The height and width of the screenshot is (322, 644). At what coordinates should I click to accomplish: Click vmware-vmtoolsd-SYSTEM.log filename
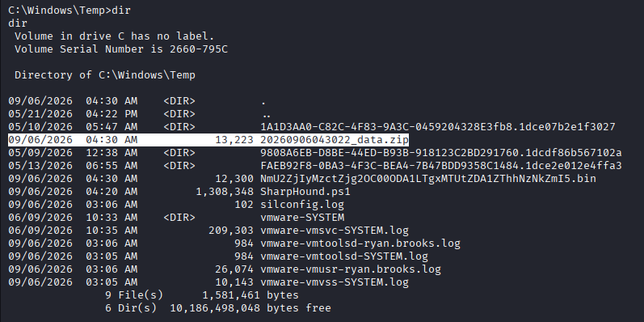point(344,256)
